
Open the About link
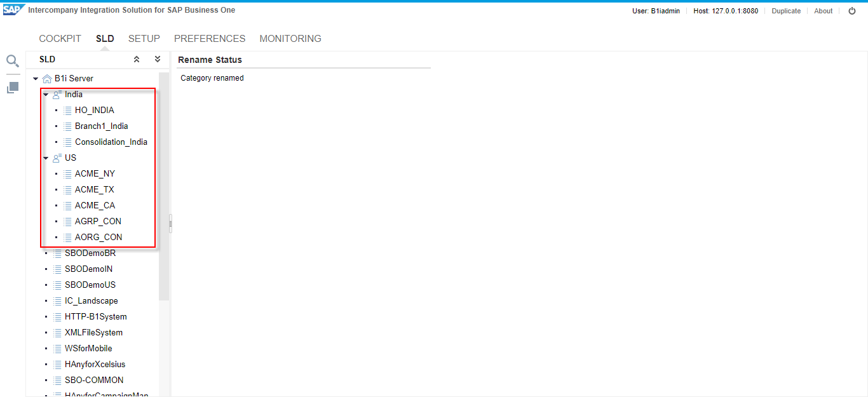[823, 11]
